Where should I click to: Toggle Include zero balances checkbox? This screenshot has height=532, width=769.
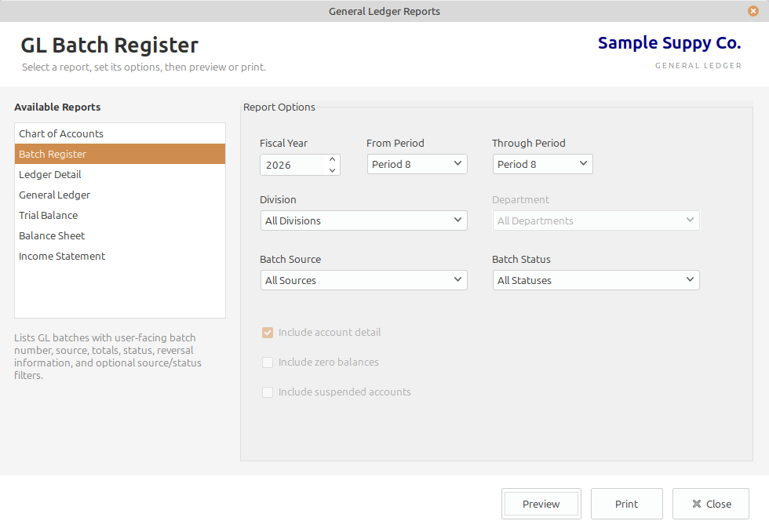(268, 363)
